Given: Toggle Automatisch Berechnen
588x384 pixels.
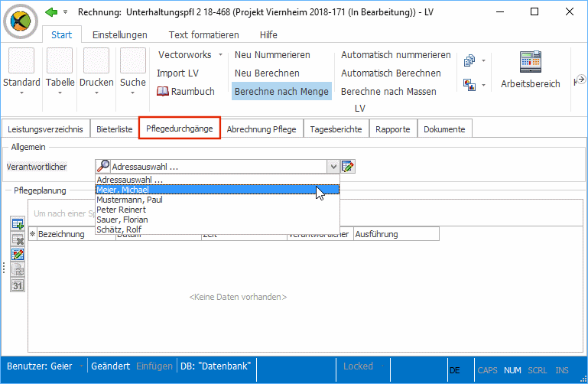Looking at the screenshot, I should [391, 73].
